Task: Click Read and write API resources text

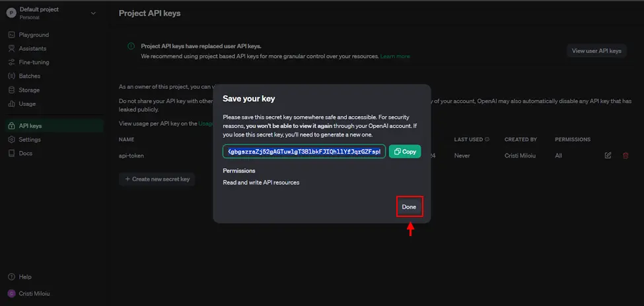Action: [x=261, y=183]
